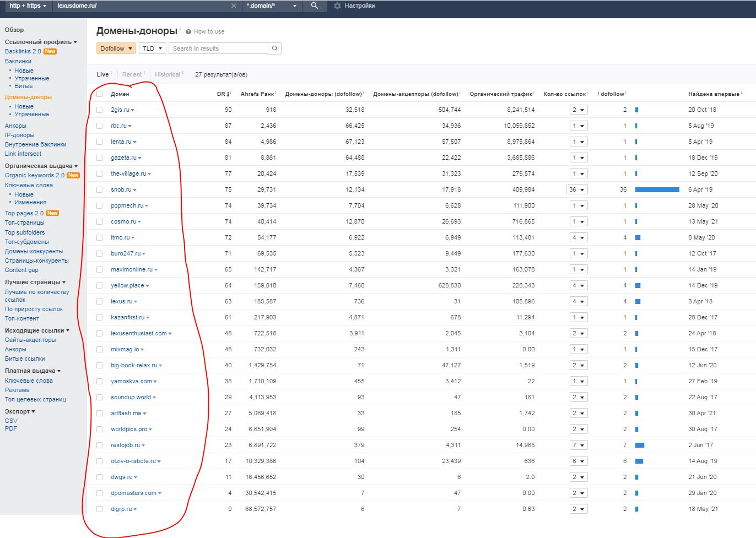
Task: Open the gazeta.ru domain arrow menu
Action: (x=140, y=158)
